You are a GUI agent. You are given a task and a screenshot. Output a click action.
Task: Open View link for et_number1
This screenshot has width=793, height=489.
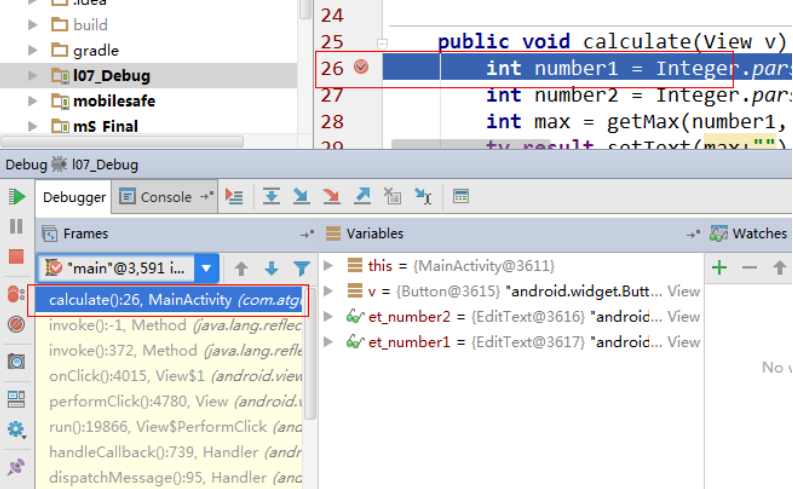pos(684,342)
